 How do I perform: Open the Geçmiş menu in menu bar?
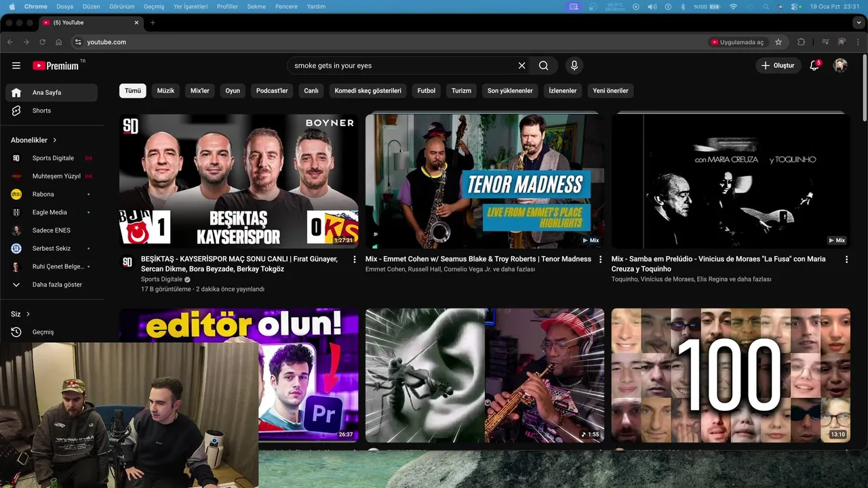(x=154, y=6)
